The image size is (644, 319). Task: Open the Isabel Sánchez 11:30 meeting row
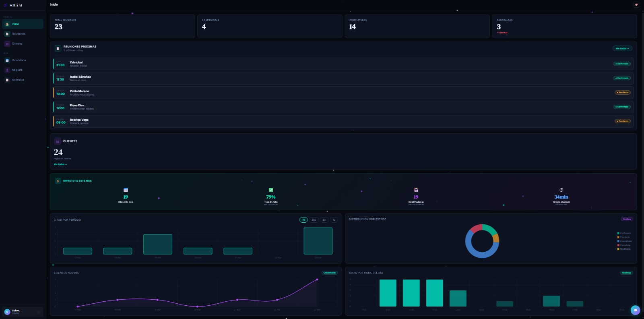pyautogui.click(x=343, y=78)
